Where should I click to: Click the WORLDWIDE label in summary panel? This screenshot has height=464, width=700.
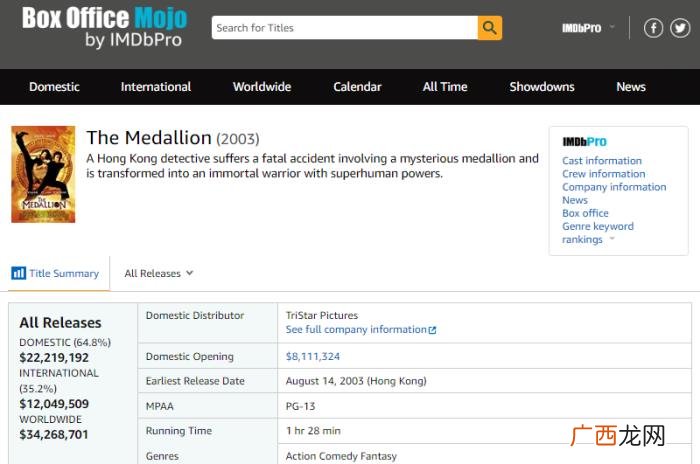point(50,419)
